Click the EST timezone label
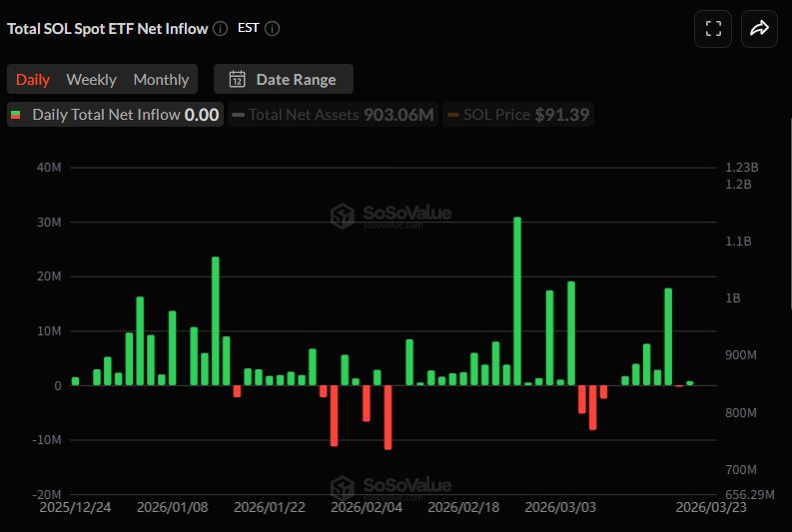Screen dimensions: 792x532 point(249,28)
